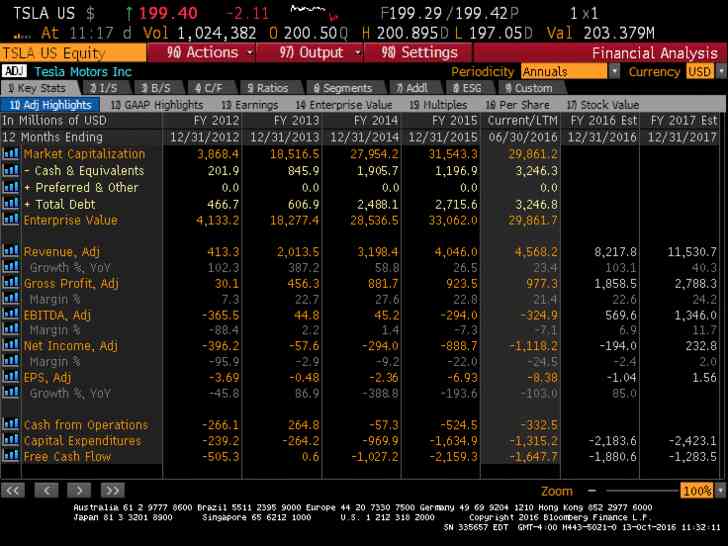Jump to last page with double-right arrow
Viewport: 728px width, 546px height.
(113, 490)
